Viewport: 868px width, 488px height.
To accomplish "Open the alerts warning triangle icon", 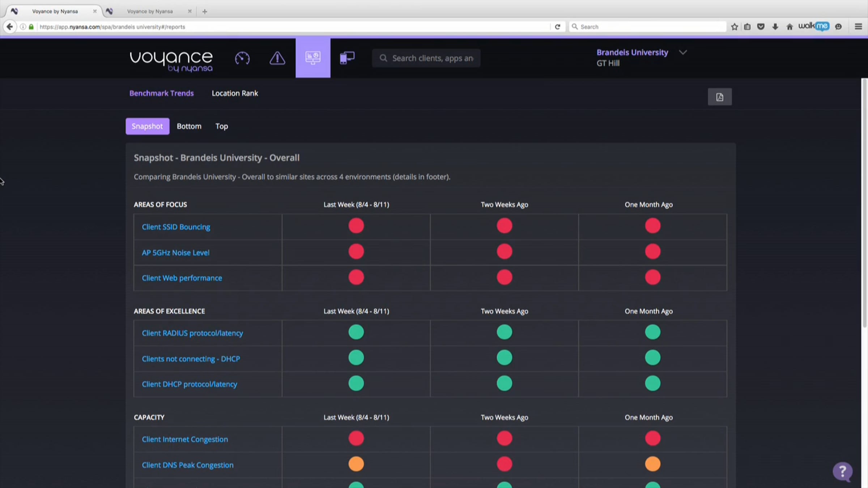I will point(277,58).
